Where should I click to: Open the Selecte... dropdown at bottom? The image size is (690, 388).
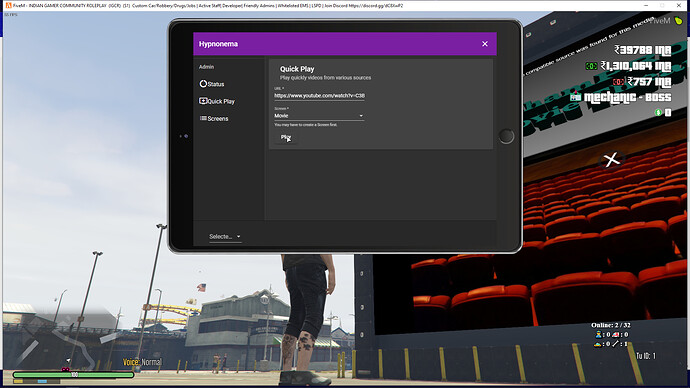225,237
